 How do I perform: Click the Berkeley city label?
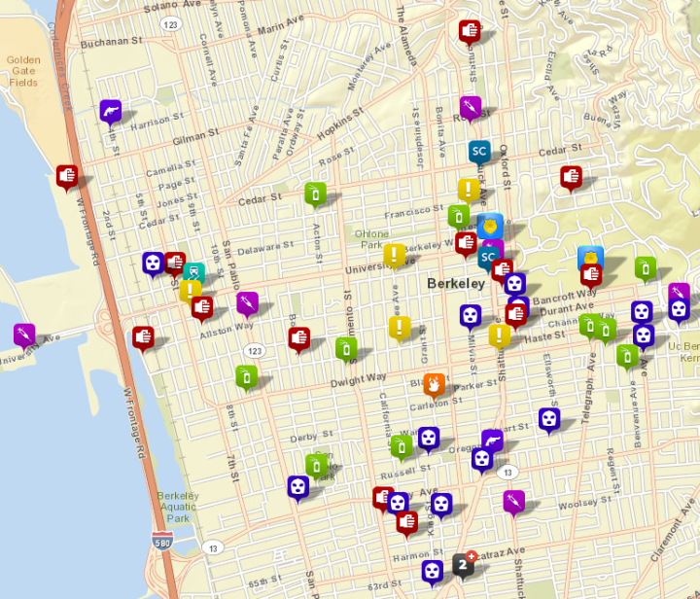[x=456, y=284]
